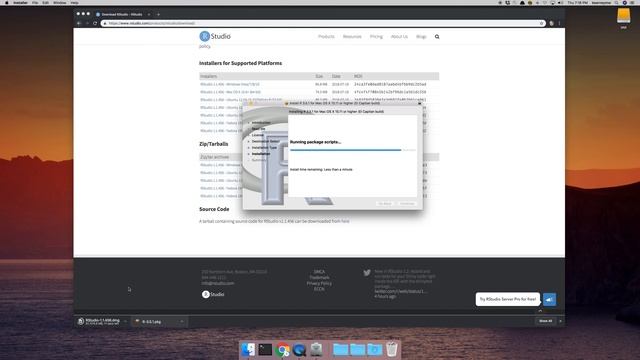Close the Download RStudio browser tab
This screenshot has width=640, height=360.
point(149,14)
